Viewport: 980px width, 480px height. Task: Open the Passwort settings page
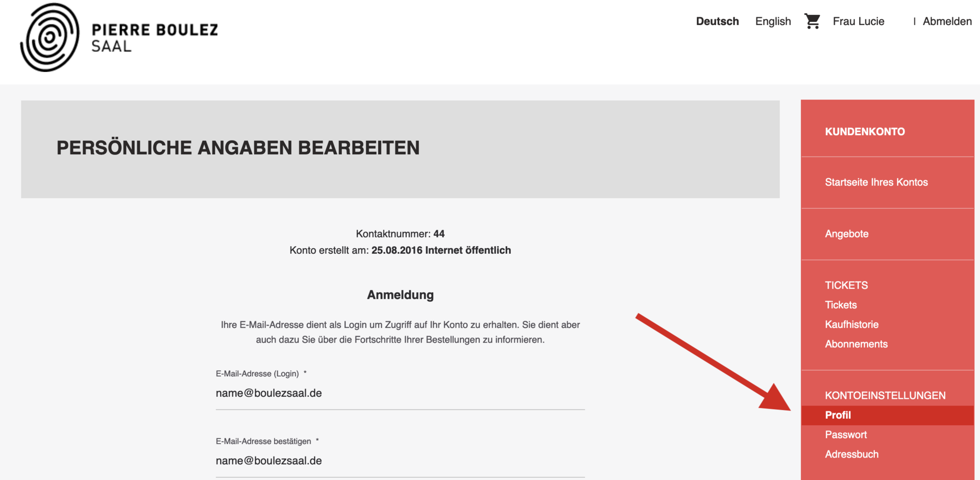846,435
